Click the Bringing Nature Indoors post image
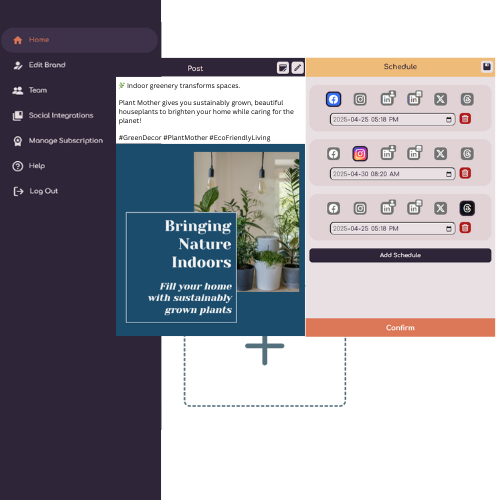The height and width of the screenshot is (500, 500). tap(210, 240)
